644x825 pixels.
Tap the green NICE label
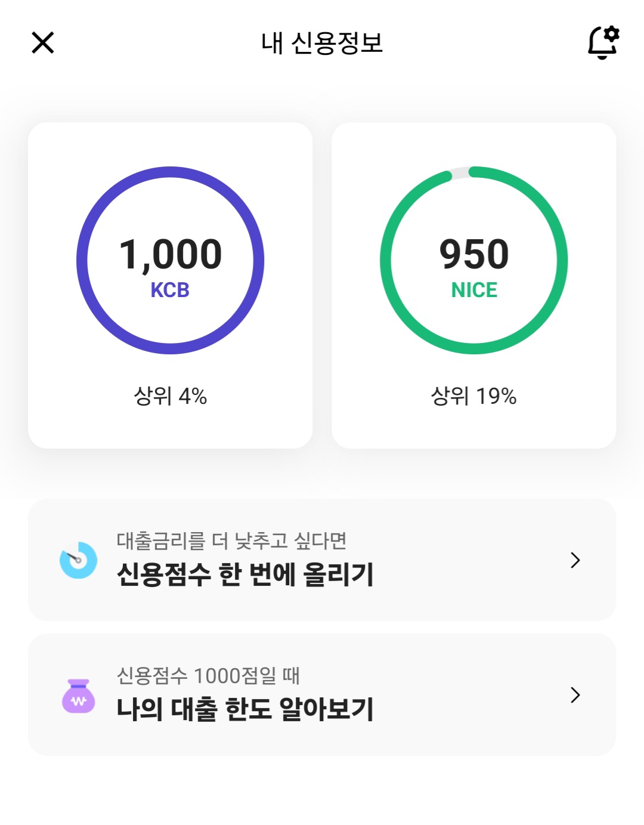pos(474,290)
